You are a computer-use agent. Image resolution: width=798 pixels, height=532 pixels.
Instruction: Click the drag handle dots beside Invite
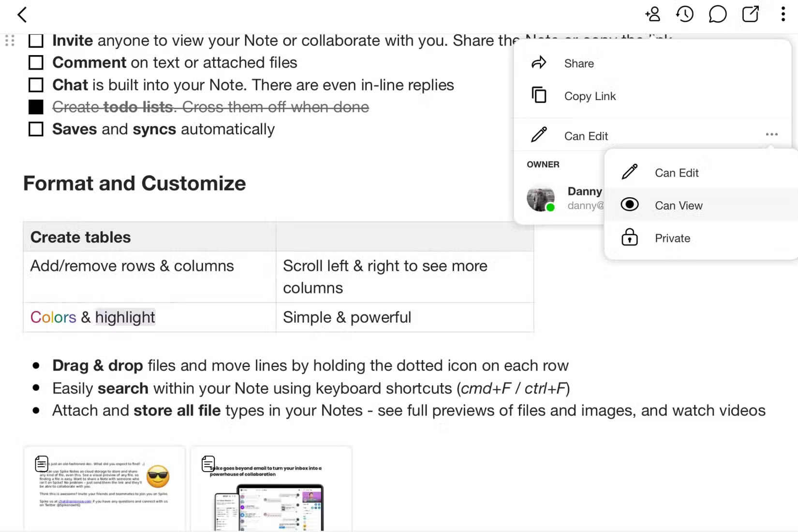[10, 41]
